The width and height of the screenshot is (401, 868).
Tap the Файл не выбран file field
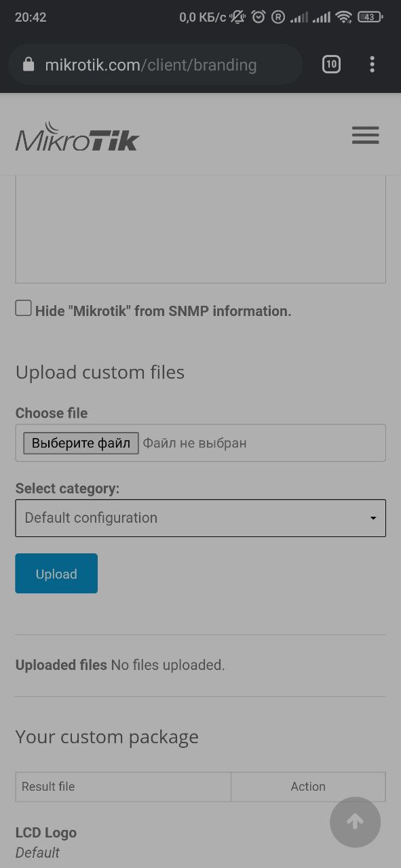click(195, 443)
